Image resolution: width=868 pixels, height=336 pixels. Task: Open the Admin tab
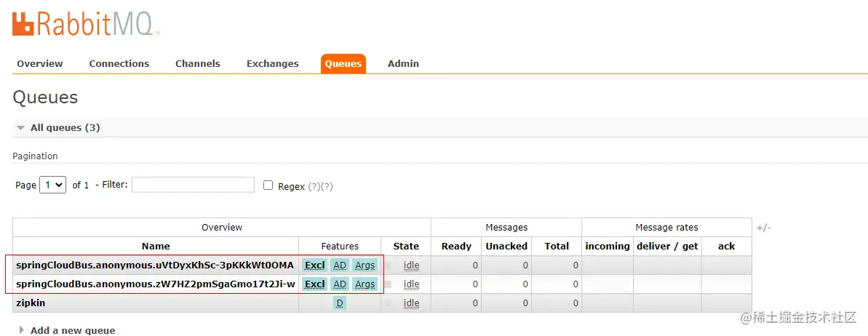pyautogui.click(x=403, y=64)
